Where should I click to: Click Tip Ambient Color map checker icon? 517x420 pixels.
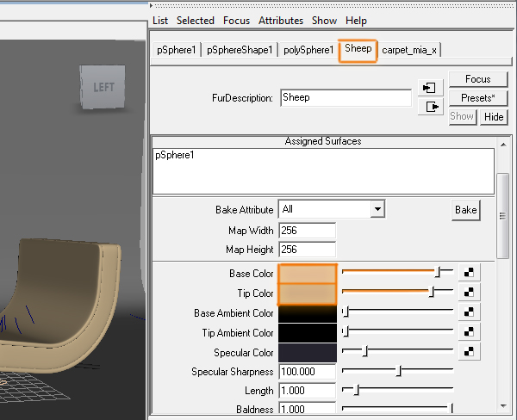click(469, 331)
